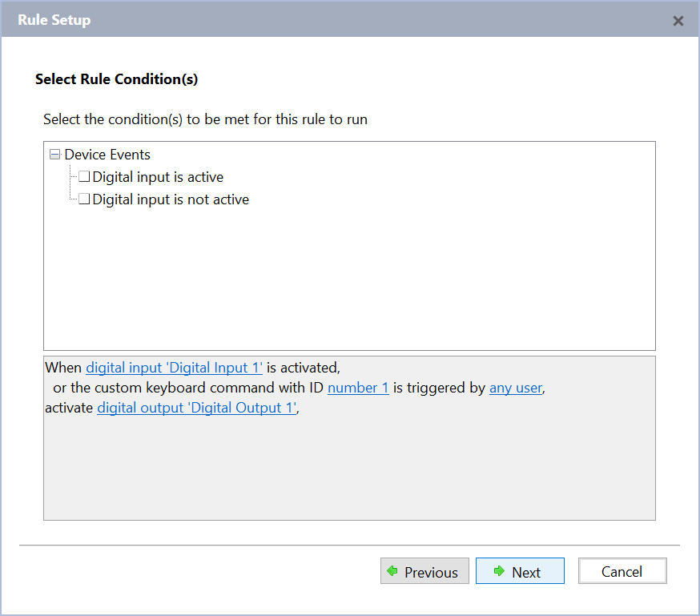Click the green left arrow icon on Previous
700x616 pixels.
[392, 571]
